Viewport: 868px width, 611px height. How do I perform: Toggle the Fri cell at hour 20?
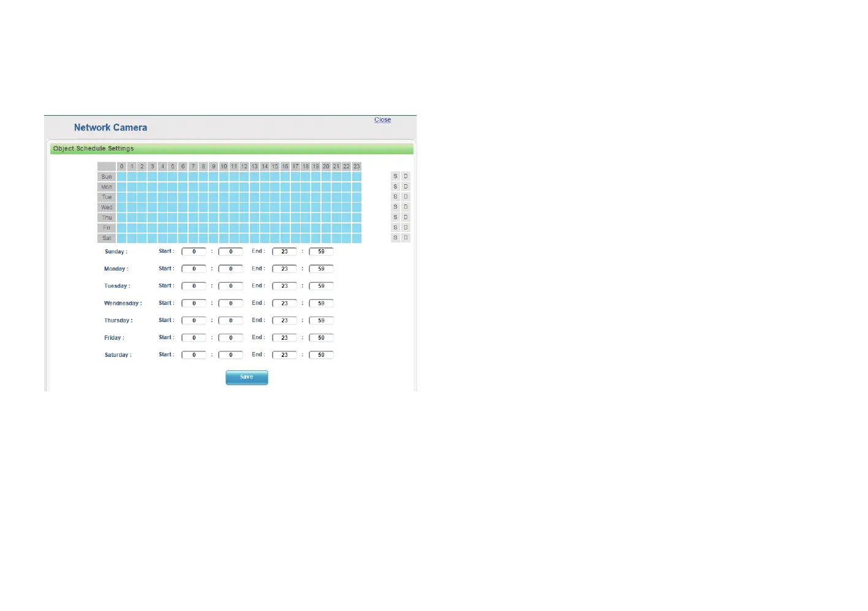click(326, 227)
